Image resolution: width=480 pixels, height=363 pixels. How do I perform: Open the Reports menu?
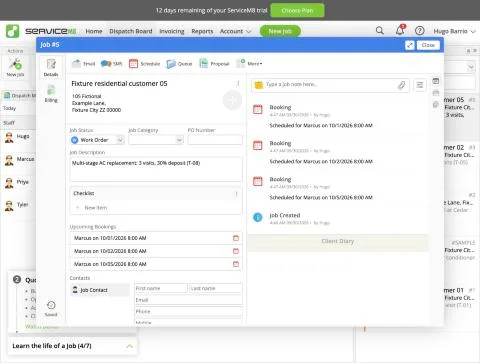pyautogui.click(x=202, y=31)
